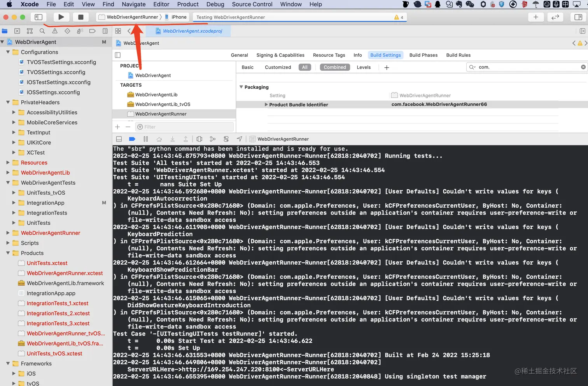The height and width of the screenshot is (386, 588).
Task: Click the Step Over debug button
Action: 159,139
